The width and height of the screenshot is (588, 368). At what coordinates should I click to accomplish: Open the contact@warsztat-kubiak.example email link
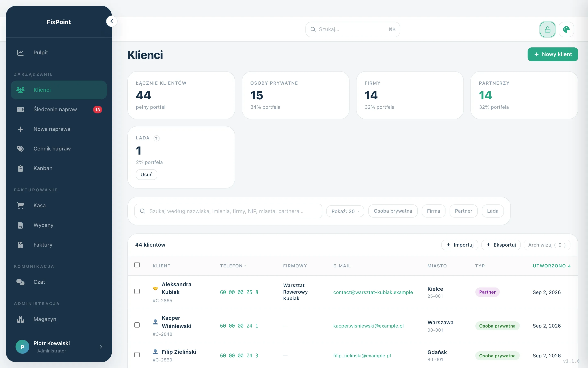pos(373,292)
